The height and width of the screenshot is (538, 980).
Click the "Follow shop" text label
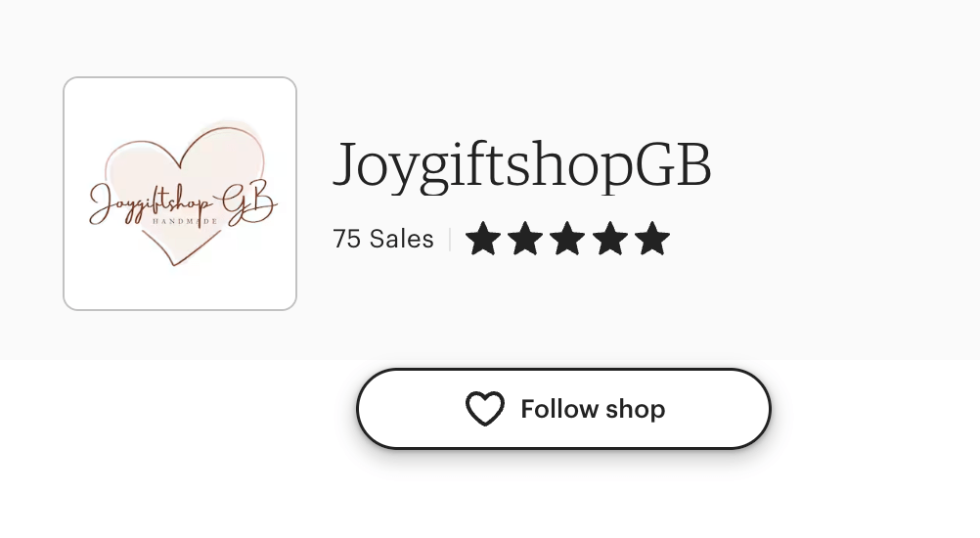(593, 409)
